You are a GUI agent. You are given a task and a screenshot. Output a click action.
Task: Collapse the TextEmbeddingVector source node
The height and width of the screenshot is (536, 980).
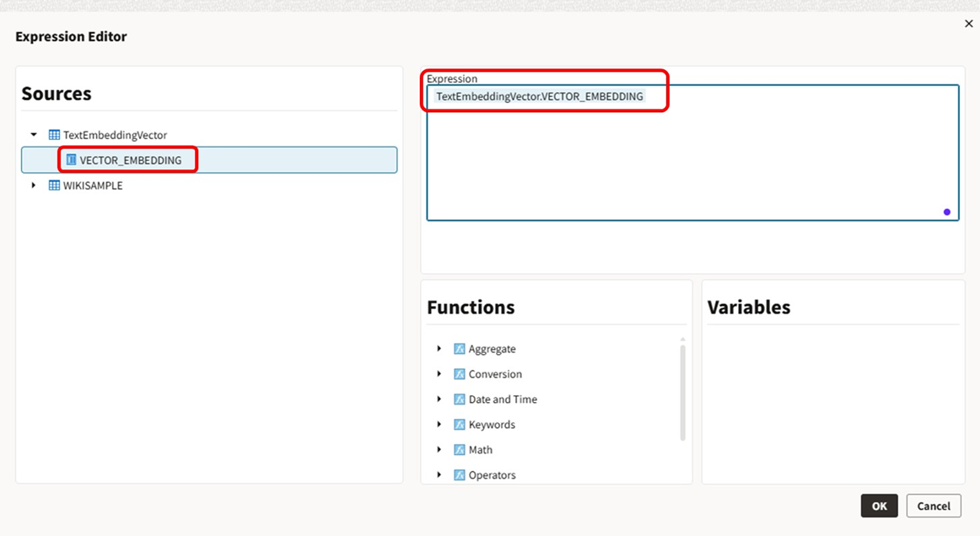pyautogui.click(x=34, y=134)
